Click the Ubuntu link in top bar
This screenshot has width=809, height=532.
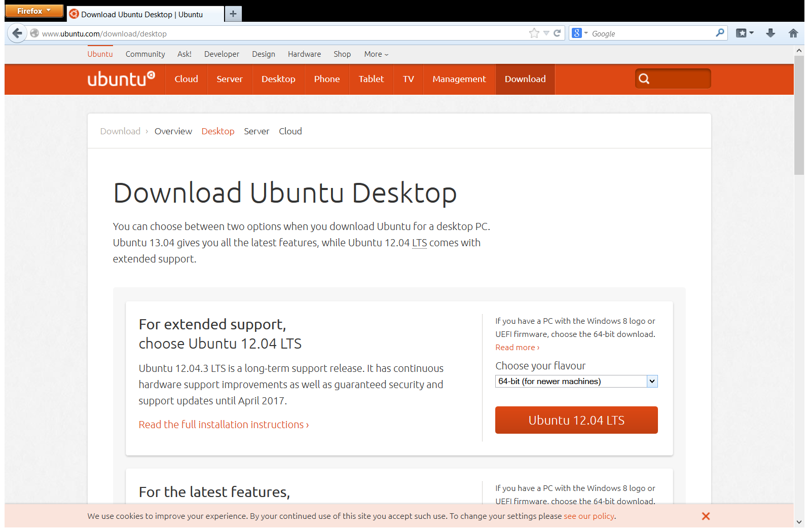pos(100,54)
